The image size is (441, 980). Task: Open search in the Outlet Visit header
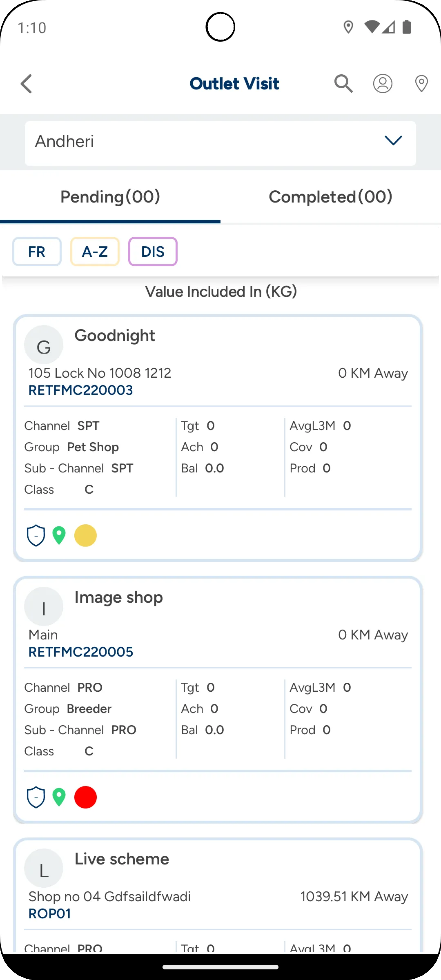[343, 84]
